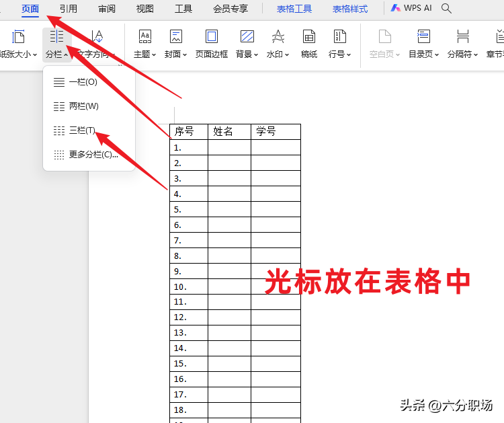Click empty 姓名 cell in row 16.

(230, 379)
